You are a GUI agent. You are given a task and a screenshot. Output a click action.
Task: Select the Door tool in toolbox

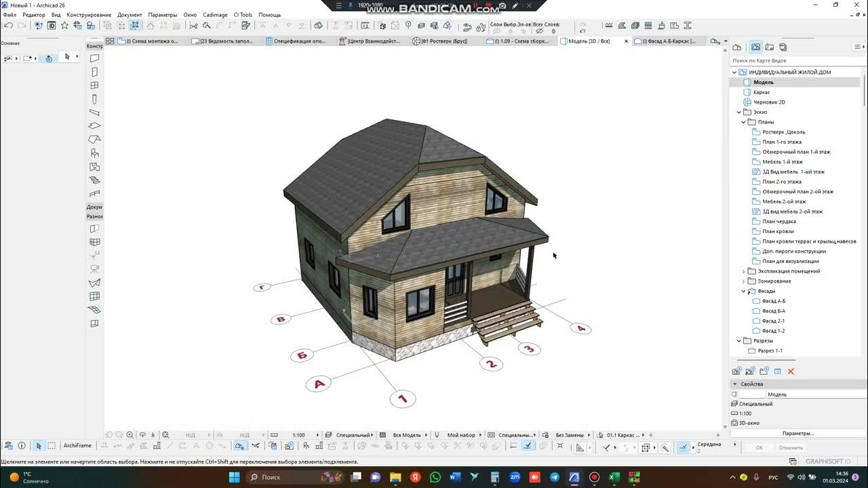(x=95, y=72)
